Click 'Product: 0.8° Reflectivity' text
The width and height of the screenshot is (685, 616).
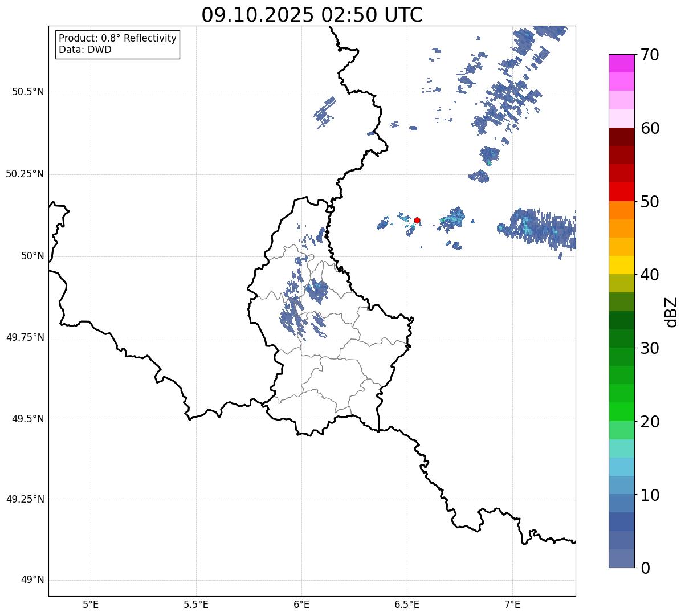point(118,38)
